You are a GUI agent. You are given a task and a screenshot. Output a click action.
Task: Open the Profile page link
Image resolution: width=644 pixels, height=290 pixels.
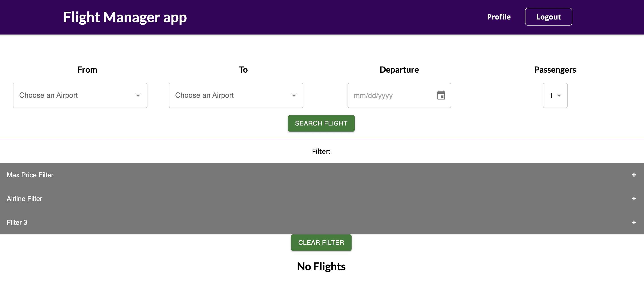(x=499, y=17)
